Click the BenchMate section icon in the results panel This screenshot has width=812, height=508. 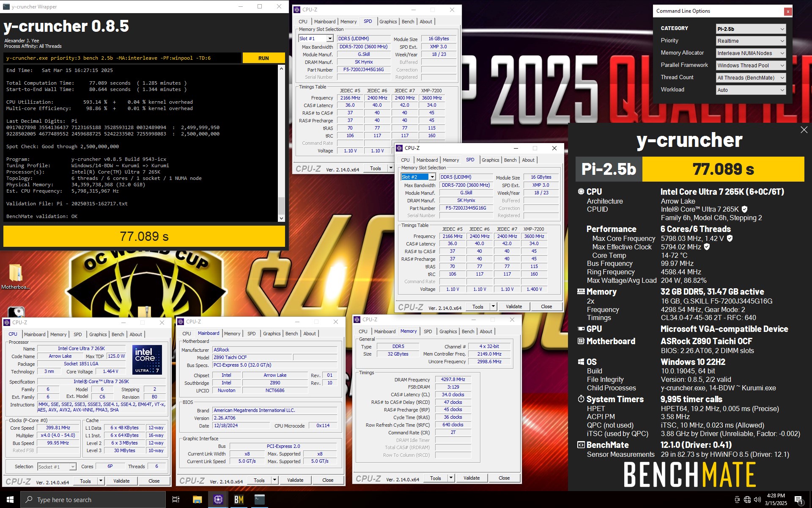pos(581,444)
